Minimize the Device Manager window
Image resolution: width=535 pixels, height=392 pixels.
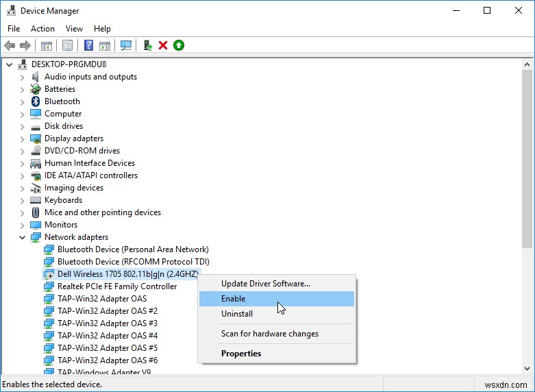pyautogui.click(x=456, y=10)
